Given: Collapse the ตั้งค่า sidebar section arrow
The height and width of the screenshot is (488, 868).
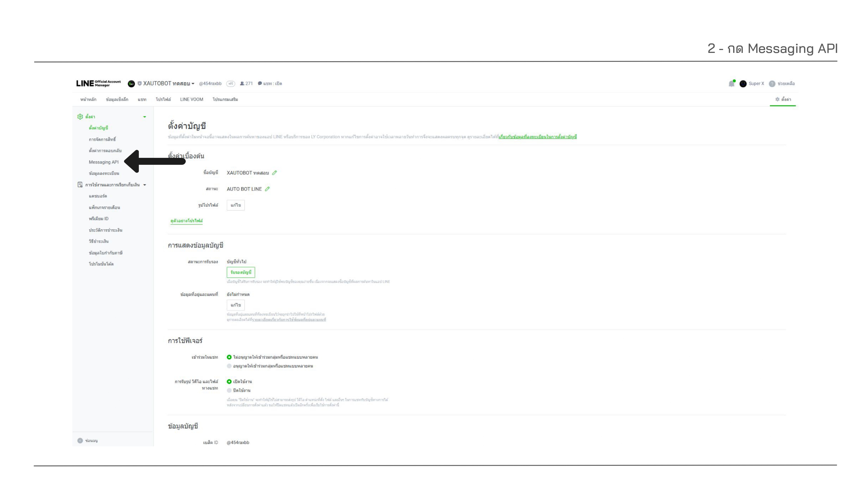Looking at the screenshot, I should pos(145,117).
